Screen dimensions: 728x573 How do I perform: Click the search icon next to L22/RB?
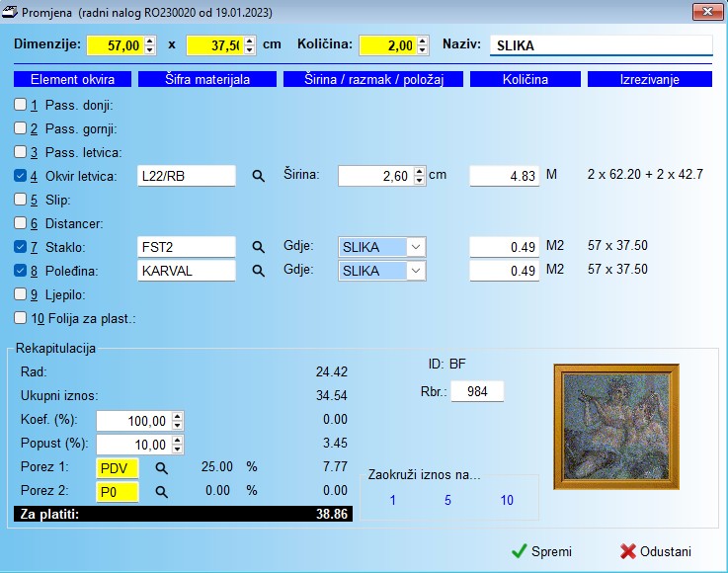click(259, 176)
